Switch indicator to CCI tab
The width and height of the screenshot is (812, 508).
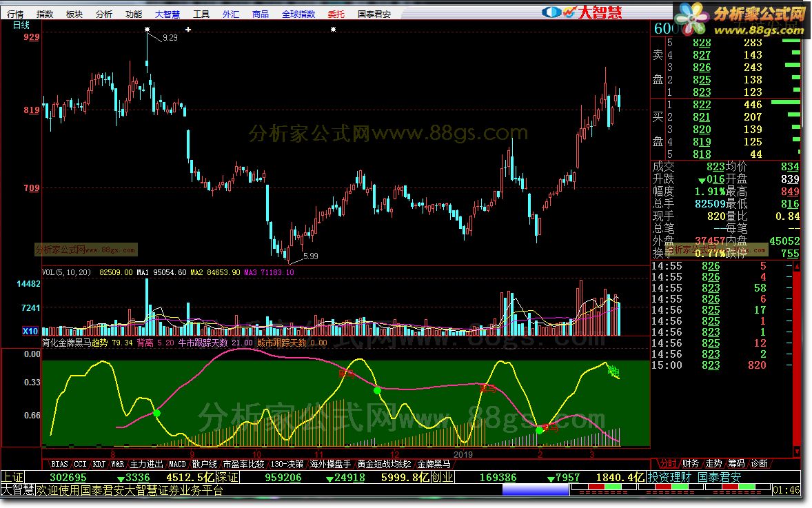point(80,464)
